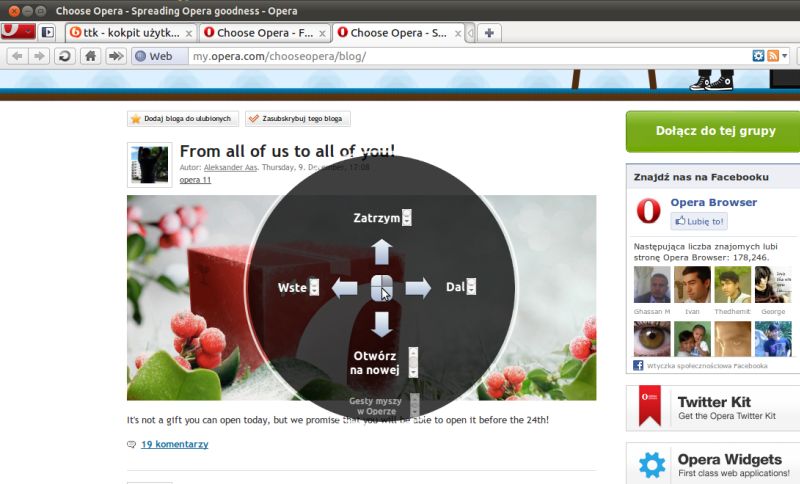The image size is (800, 484).
Task: Open the Web security badge dropdown
Action: tap(160, 56)
